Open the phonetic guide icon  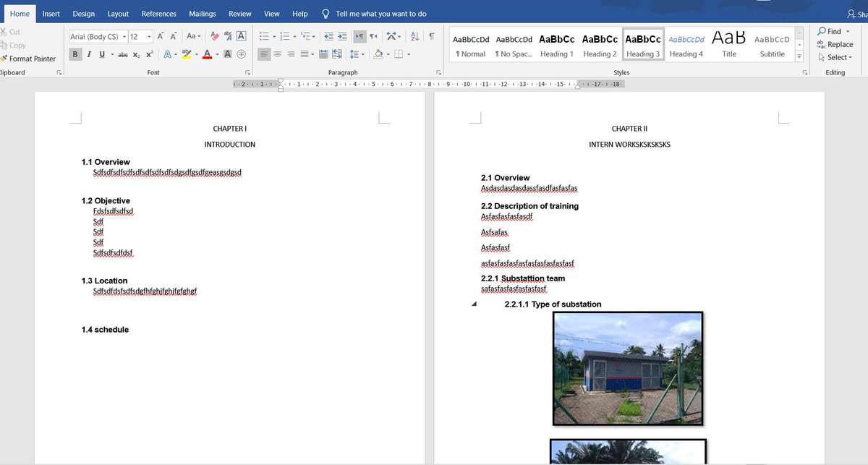pos(228,36)
